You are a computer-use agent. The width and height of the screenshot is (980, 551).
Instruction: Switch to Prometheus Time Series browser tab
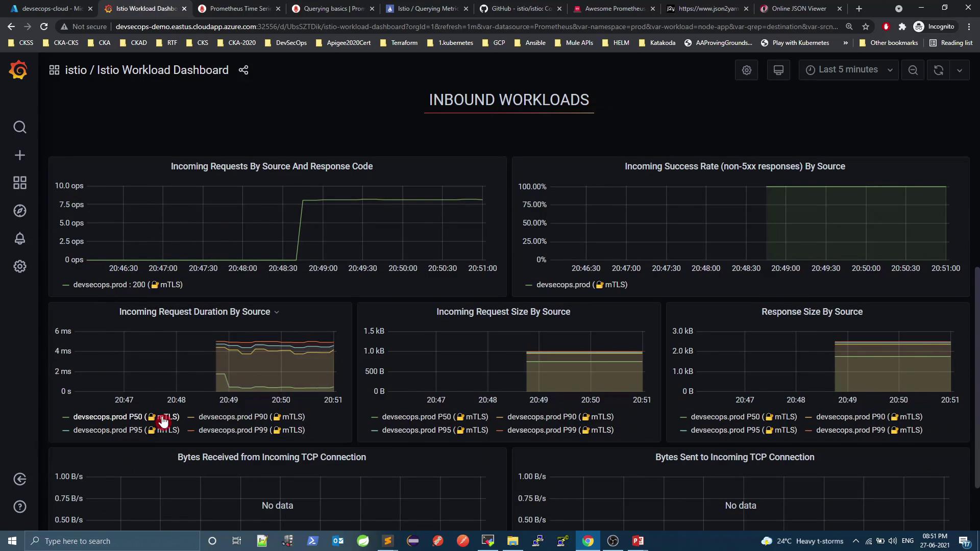[239, 9]
